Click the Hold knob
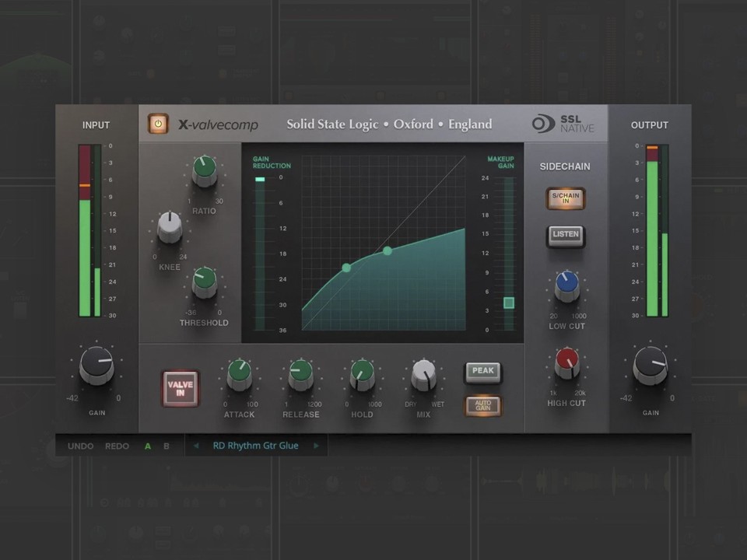Viewport: 747px width, 560px height. (362, 374)
